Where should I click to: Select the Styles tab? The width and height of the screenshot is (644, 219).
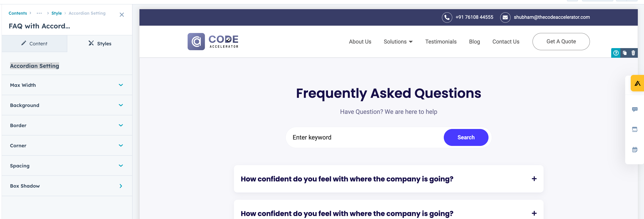100,44
